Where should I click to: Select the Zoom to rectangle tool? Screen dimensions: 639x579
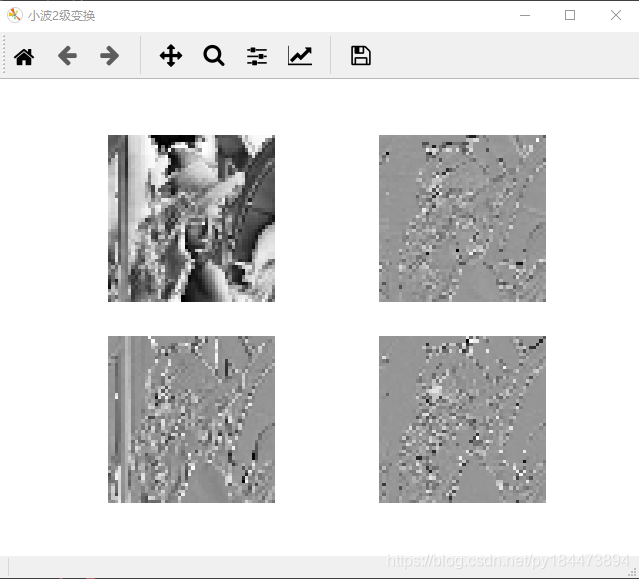click(214, 56)
